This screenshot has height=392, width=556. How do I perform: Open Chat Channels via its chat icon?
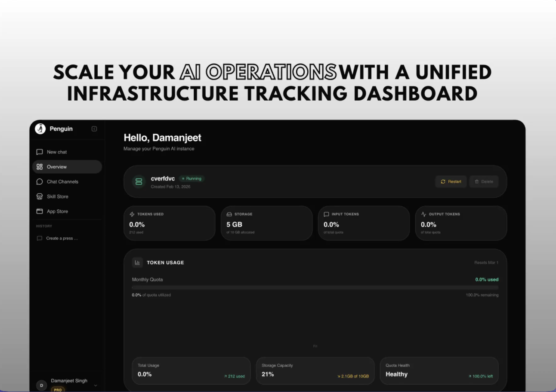click(x=39, y=181)
